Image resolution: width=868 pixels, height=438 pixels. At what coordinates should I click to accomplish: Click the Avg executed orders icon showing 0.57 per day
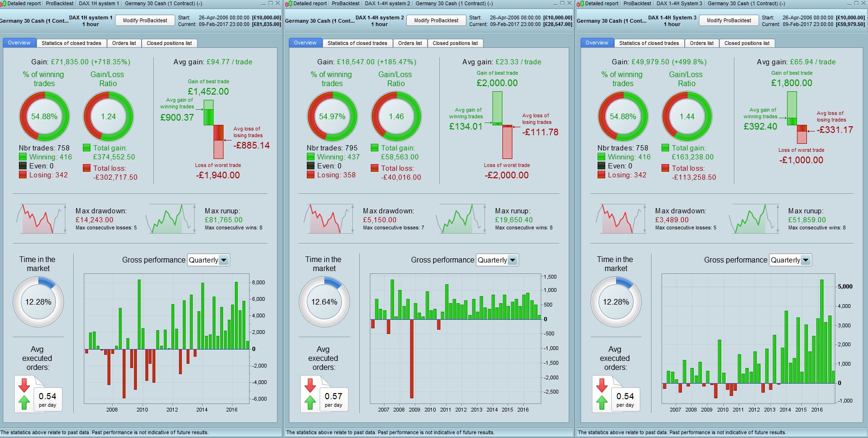coord(324,394)
